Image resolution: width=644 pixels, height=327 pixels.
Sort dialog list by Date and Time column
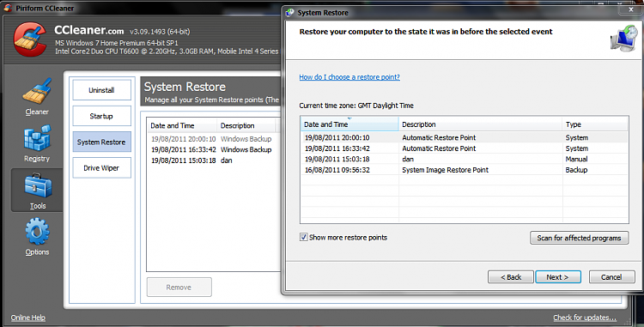pyautogui.click(x=349, y=124)
